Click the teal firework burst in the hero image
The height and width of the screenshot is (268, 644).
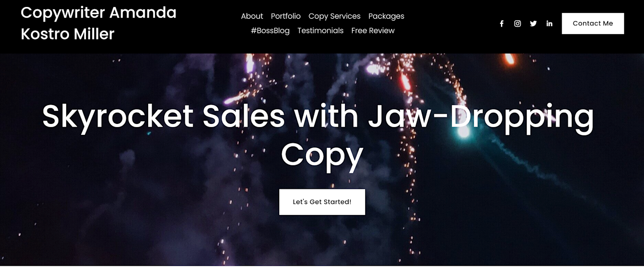(463, 130)
